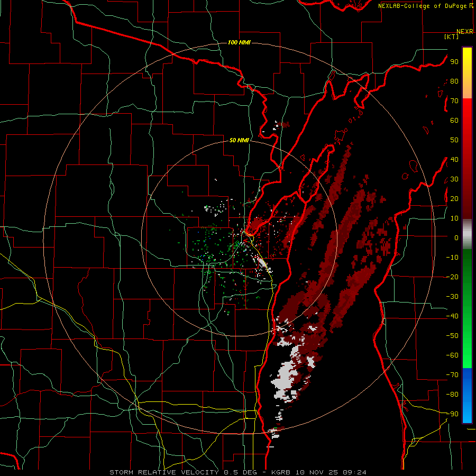
Task: Click the 0 value on the velocity scale
Action: pos(456,237)
